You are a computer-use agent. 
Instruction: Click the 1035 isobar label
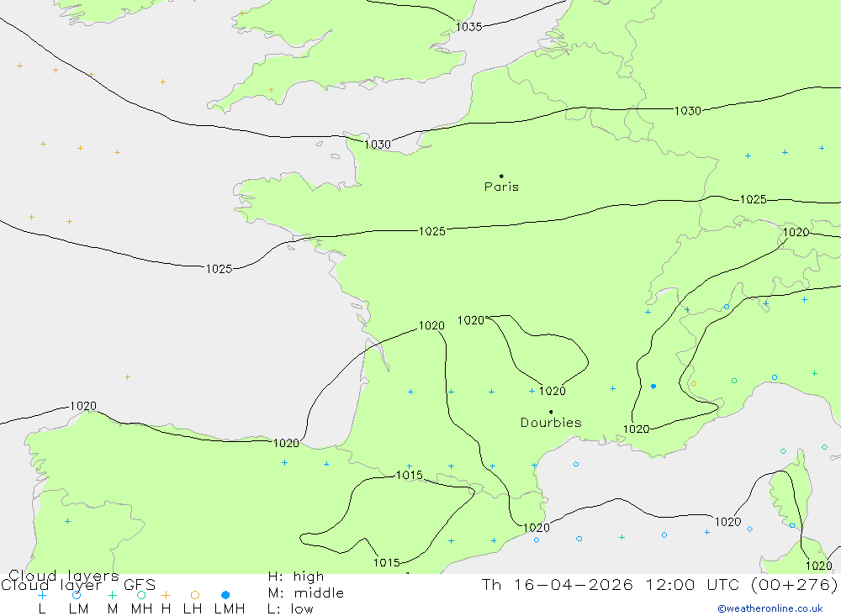(x=468, y=27)
